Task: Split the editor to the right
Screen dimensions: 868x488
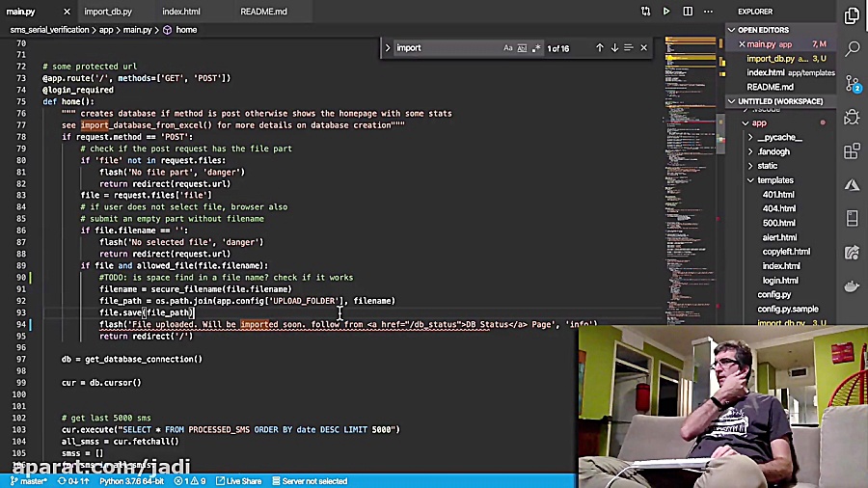Action: pyautogui.click(x=688, y=12)
